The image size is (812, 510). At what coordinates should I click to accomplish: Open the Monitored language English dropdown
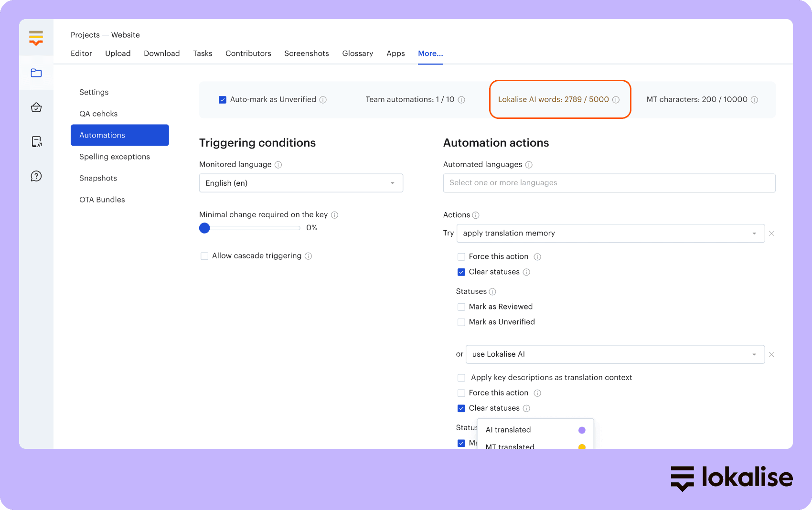pos(301,183)
